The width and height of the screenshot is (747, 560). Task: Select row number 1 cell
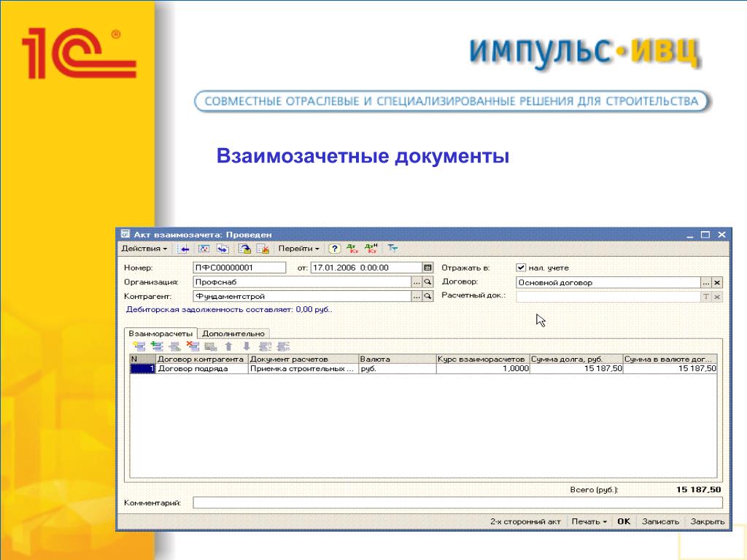coord(142,368)
